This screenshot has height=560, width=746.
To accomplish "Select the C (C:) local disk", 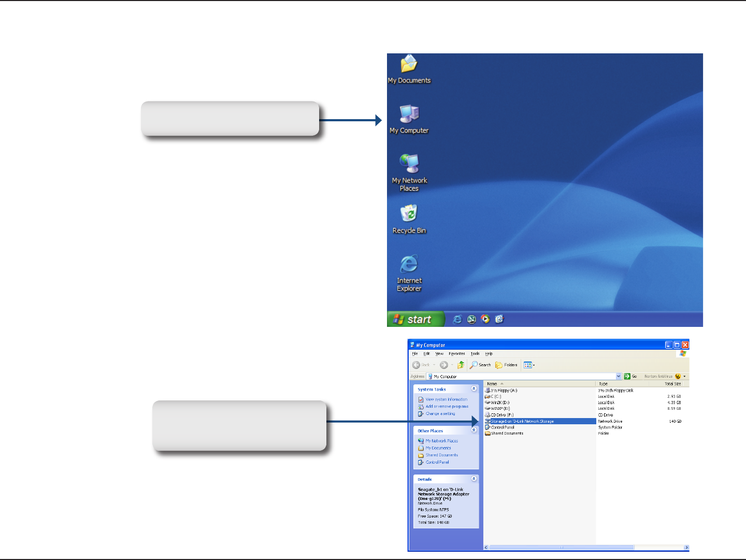I will coord(493,397).
